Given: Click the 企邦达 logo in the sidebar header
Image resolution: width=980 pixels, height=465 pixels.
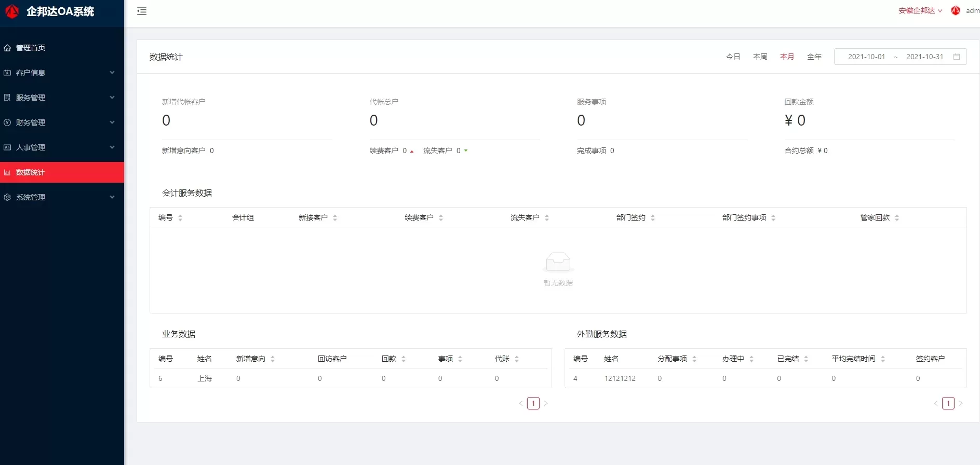Looking at the screenshot, I should click(x=12, y=11).
